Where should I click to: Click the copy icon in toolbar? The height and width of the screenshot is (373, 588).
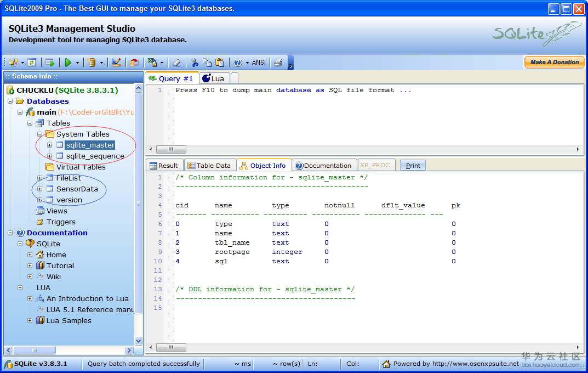point(207,63)
